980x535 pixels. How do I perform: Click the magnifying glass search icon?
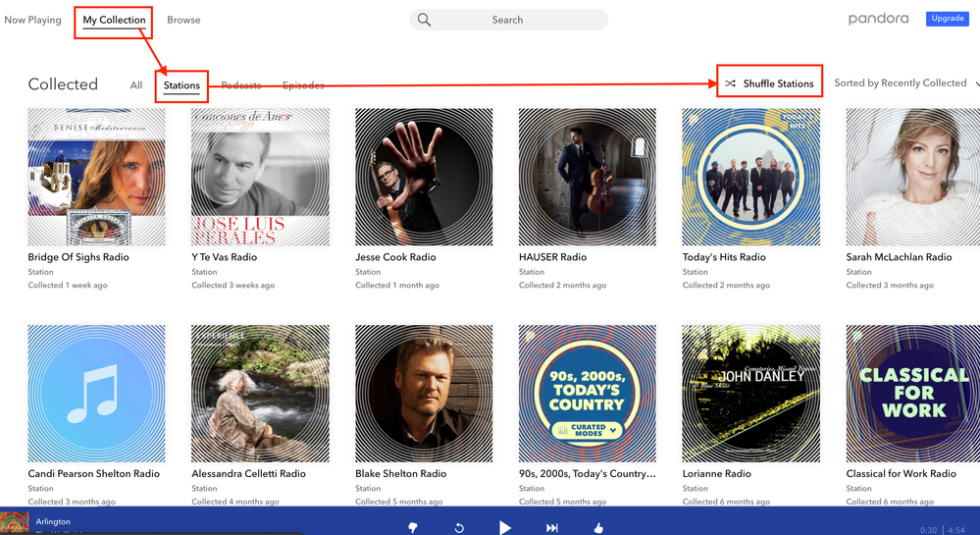[x=424, y=20]
